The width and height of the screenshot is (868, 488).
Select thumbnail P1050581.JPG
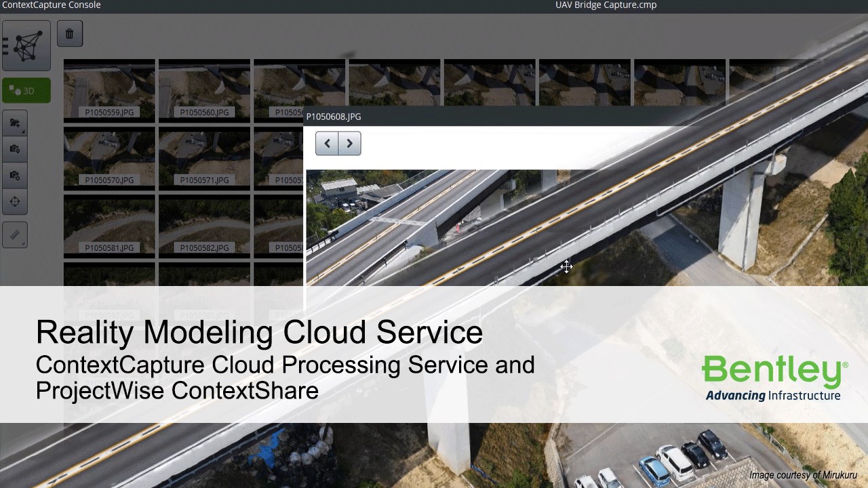pos(109,226)
